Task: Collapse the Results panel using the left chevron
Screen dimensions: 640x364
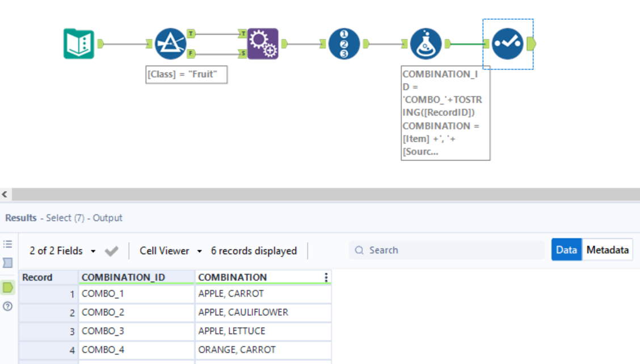Action: point(5,194)
